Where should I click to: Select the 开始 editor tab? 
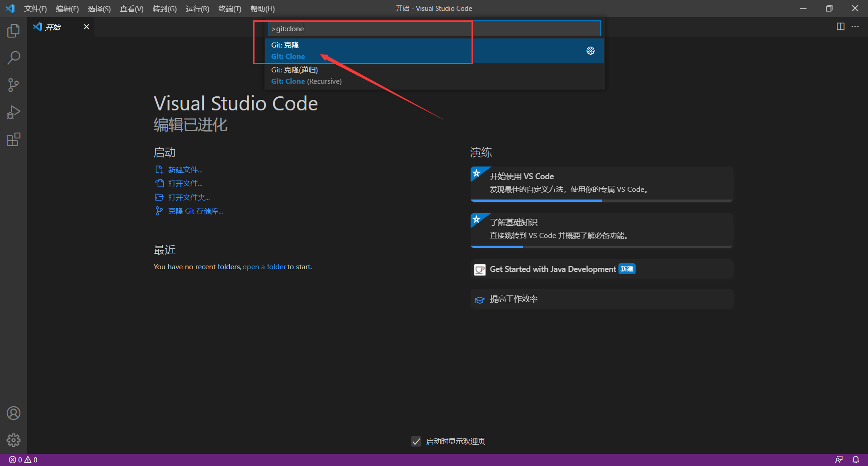[61, 27]
